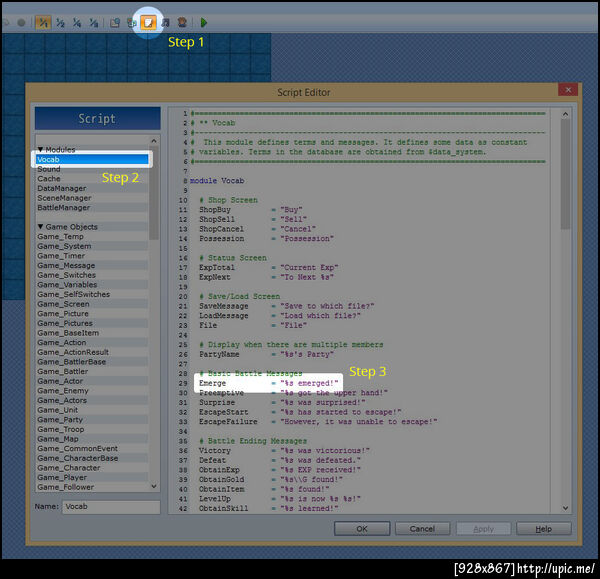Click the code pane vertical scrollbar thumb
This screenshot has width=600, height=579.
coord(565,174)
